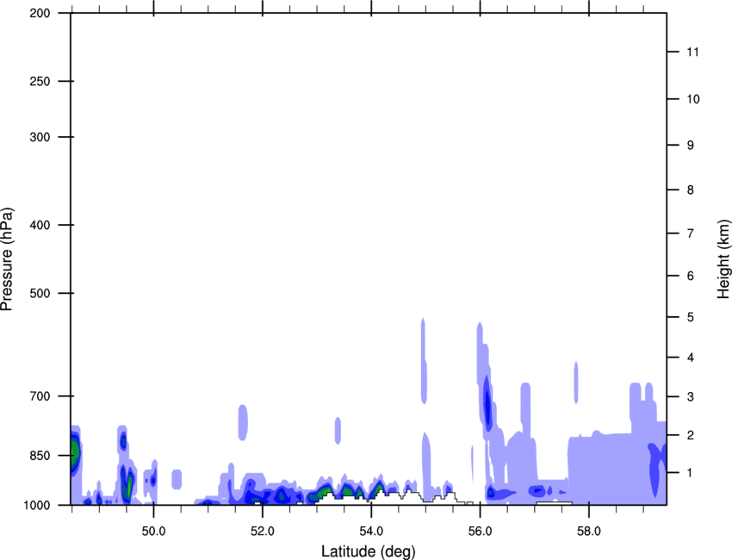Pick the 4 km height label
The image size is (732, 560).
[x=690, y=358]
